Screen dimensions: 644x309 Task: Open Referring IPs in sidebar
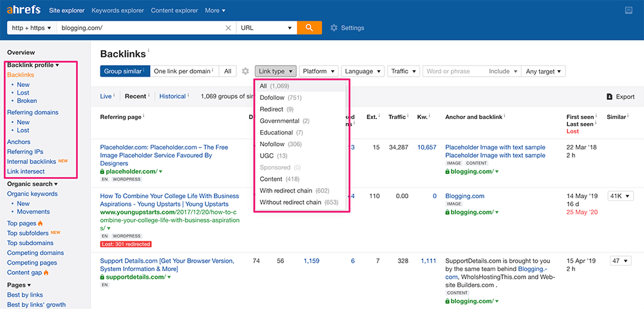point(25,152)
